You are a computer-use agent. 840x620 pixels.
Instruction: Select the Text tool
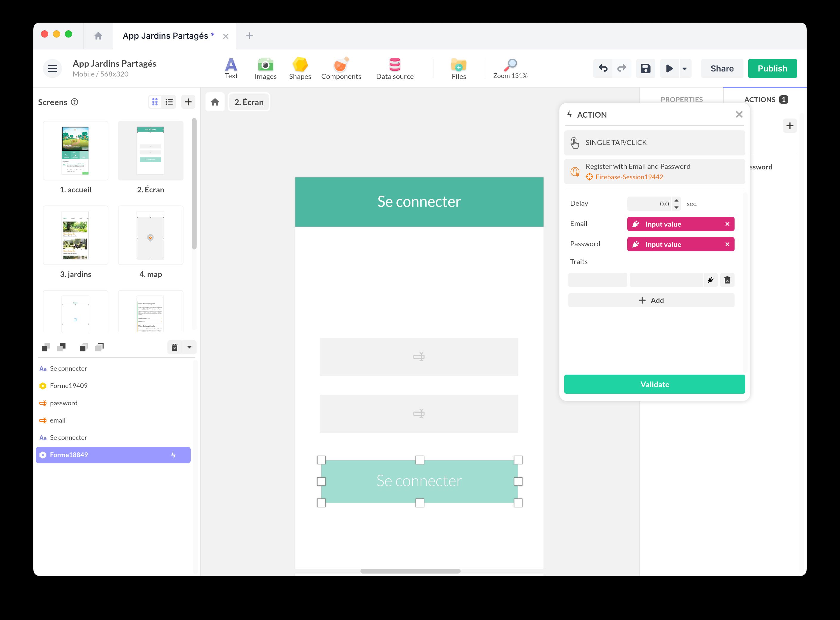[x=231, y=68]
